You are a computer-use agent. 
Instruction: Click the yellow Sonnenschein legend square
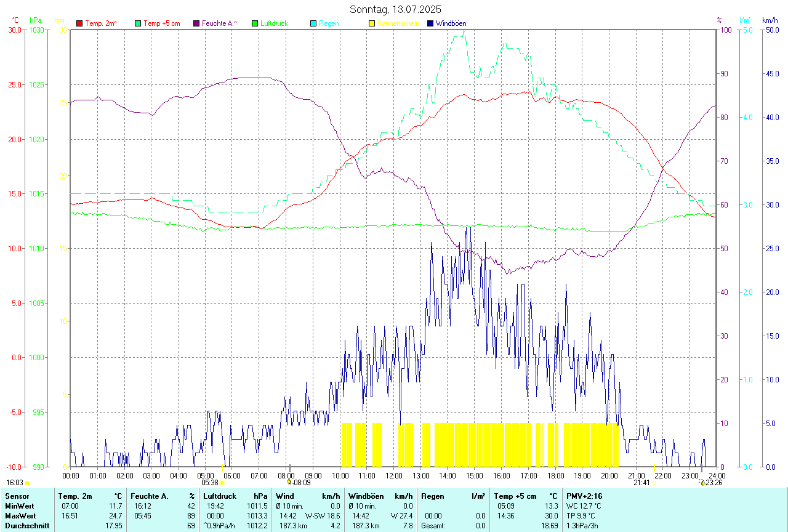pos(372,23)
